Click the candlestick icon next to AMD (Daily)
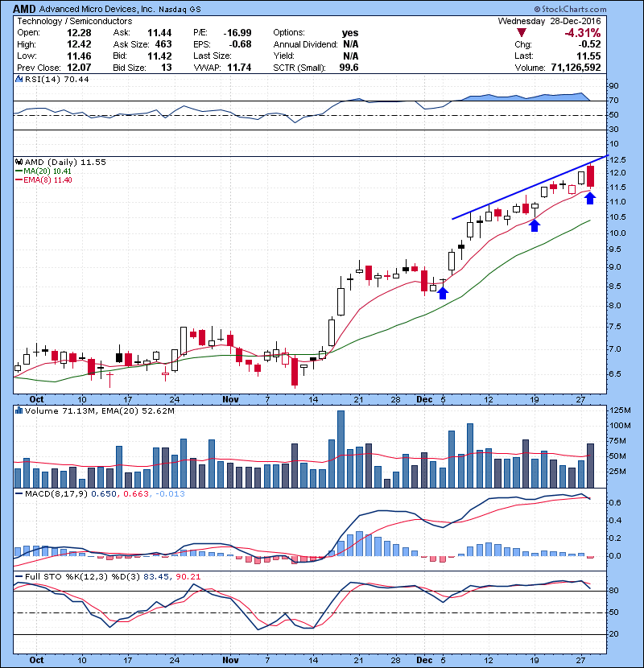The width and height of the screenshot is (644, 668). [x=19, y=162]
